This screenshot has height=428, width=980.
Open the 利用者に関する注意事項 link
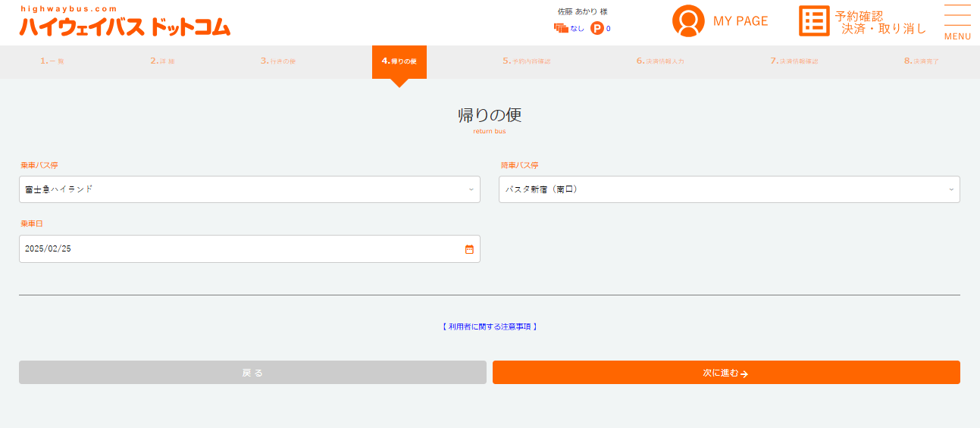(x=490, y=327)
